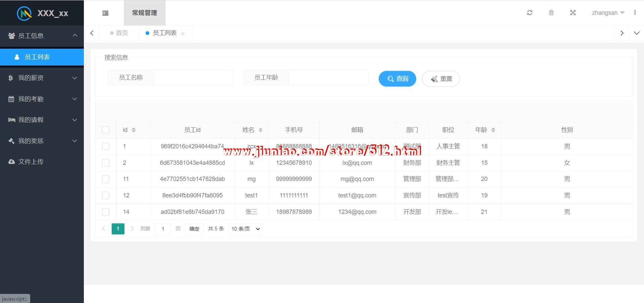Screen dimensions: 644x303
Task: Open the vertical three-dot more menu
Action: pyautogui.click(x=635, y=13)
